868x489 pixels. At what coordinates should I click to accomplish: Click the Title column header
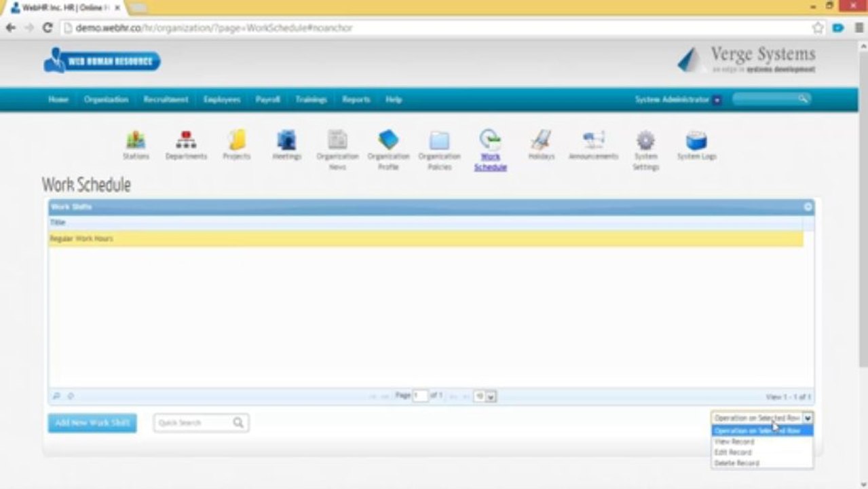[426, 222]
